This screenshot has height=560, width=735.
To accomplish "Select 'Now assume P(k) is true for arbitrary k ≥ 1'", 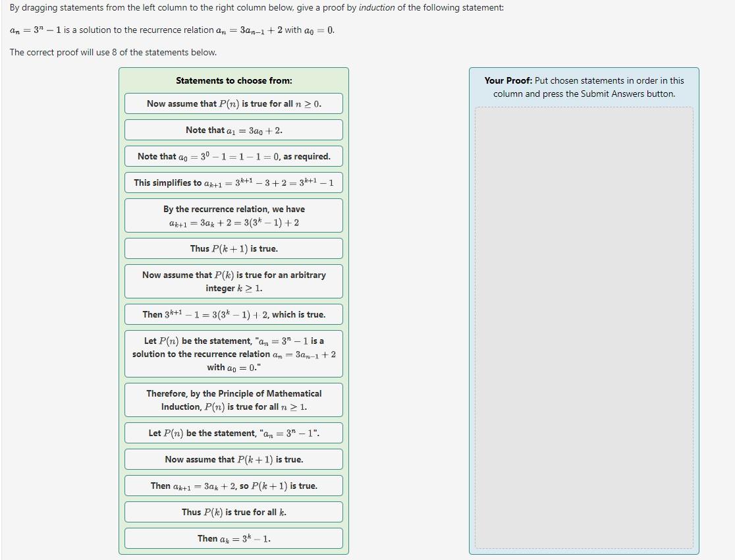I will pyautogui.click(x=233, y=281).
